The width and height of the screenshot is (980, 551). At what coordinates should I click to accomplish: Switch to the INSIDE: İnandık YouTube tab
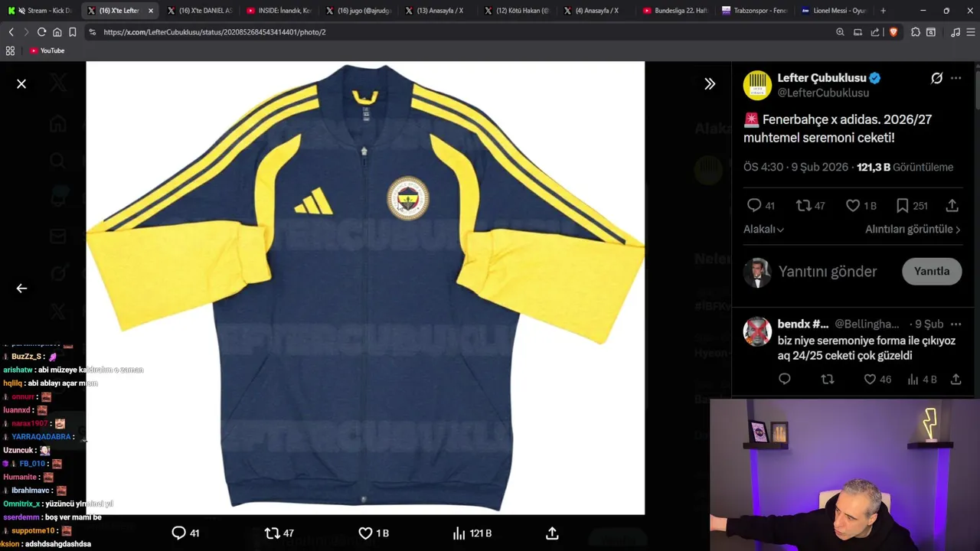pos(279,11)
